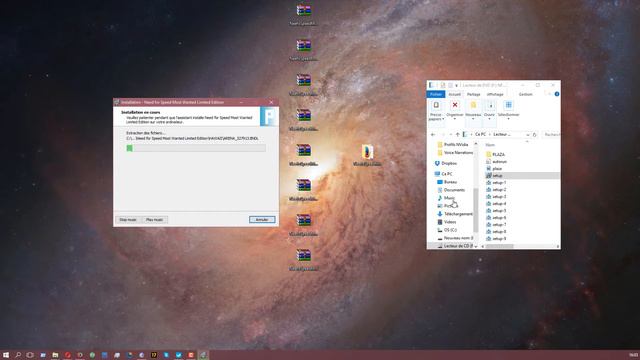Expand the Ouvrir ribbon group

click(x=489, y=111)
